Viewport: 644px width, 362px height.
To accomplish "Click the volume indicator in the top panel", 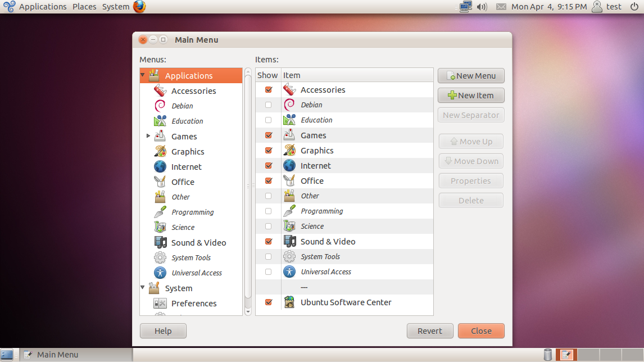I will click(x=483, y=6).
